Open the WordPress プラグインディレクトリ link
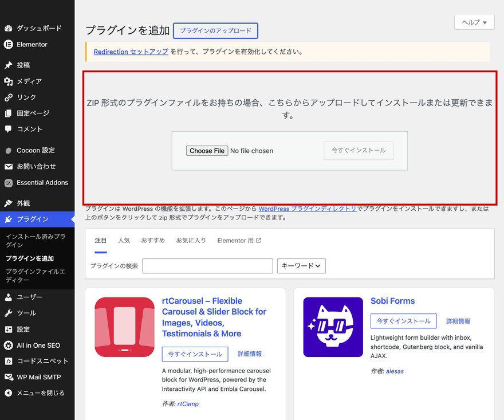The image size is (504, 420). 308,209
